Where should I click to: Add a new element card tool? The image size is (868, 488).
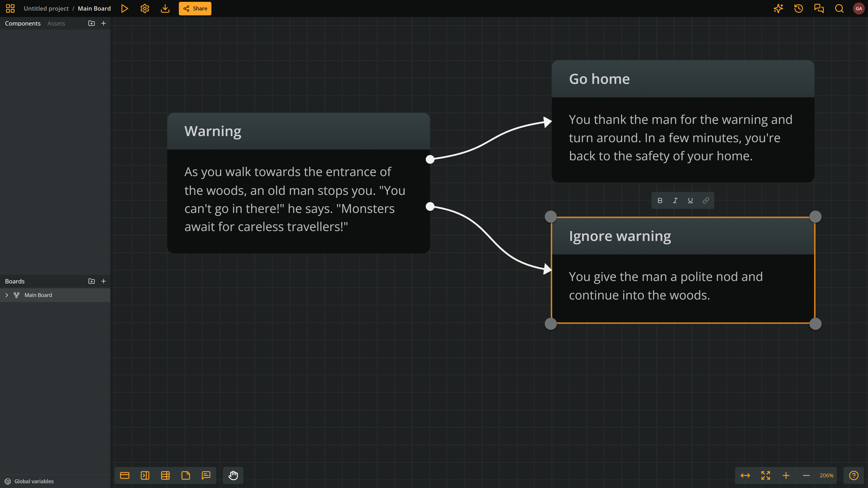pos(125,475)
